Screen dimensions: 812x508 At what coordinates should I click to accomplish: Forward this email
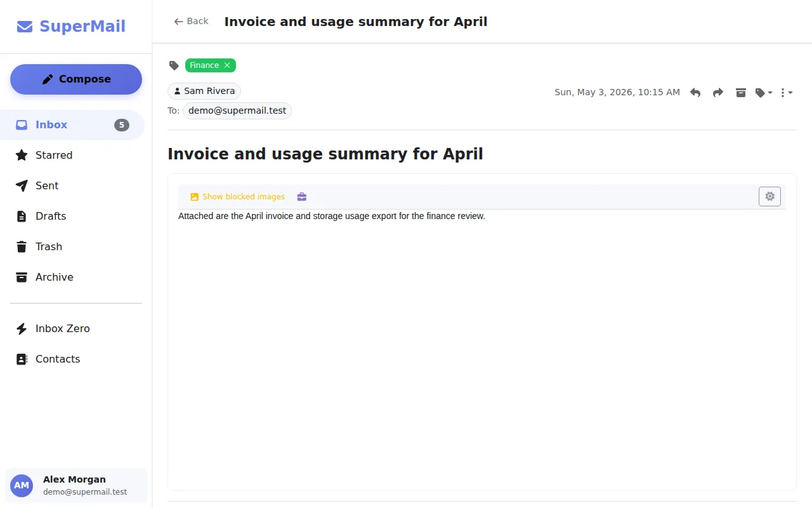pos(718,93)
